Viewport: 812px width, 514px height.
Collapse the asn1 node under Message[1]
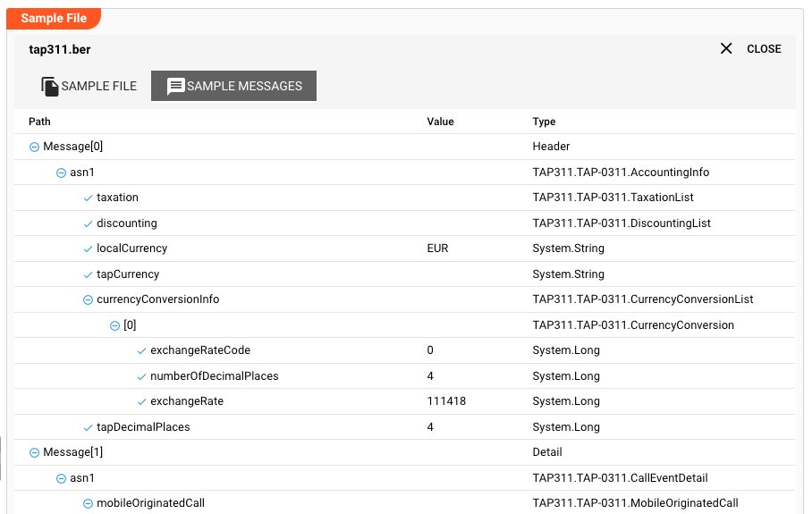(61, 479)
